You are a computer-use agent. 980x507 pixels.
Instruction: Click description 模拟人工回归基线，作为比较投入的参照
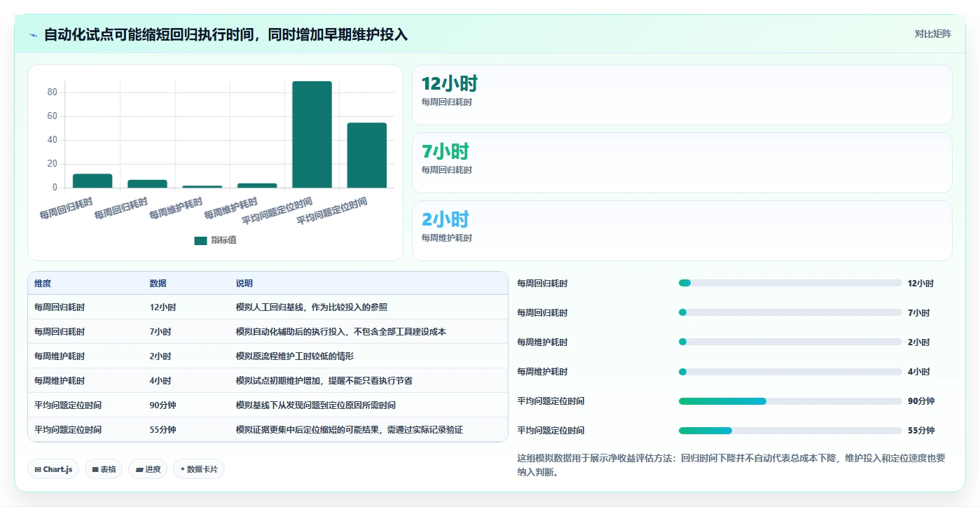[312, 307]
